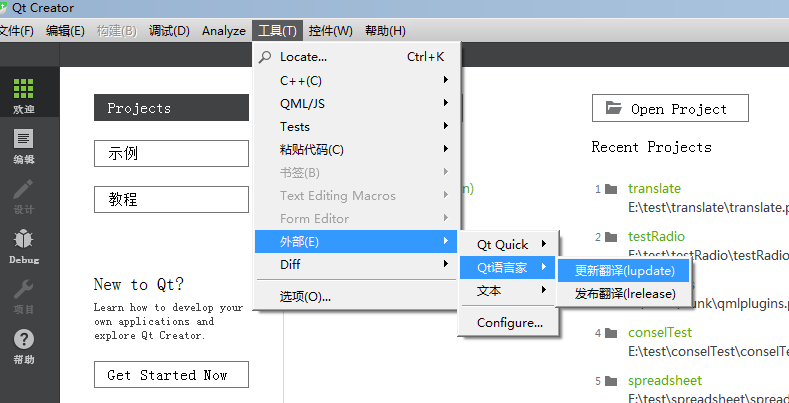The image size is (789, 403).
Task: Click the Open Project button
Action: pos(670,108)
